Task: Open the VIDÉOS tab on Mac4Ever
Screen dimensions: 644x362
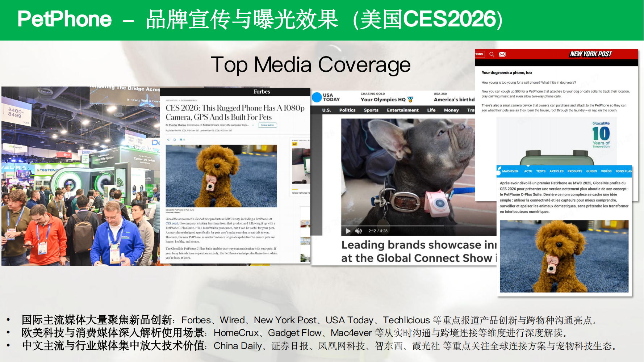Action: coord(606,171)
